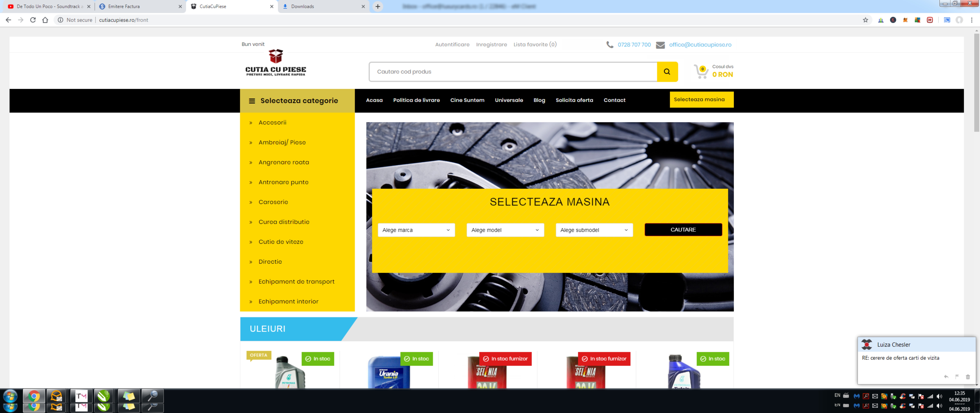Open a new tab with plus button
Image resolution: width=980 pixels, height=413 pixels.
click(378, 6)
